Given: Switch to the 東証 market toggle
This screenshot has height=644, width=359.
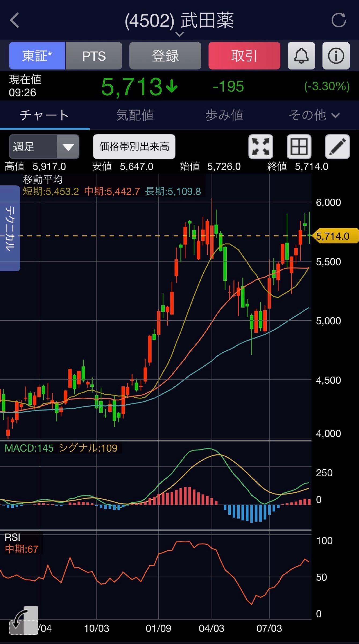Looking at the screenshot, I should tap(37, 56).
